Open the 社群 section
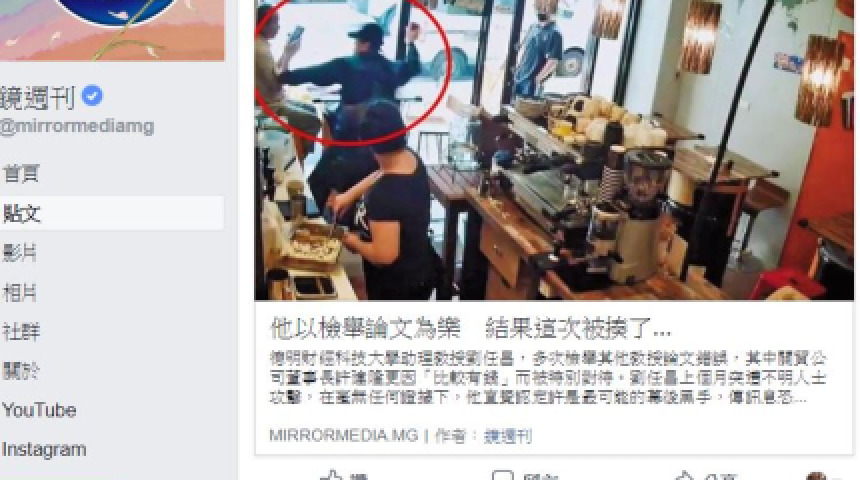This screenshot has height=480, width=860. [x=21, y=332]
